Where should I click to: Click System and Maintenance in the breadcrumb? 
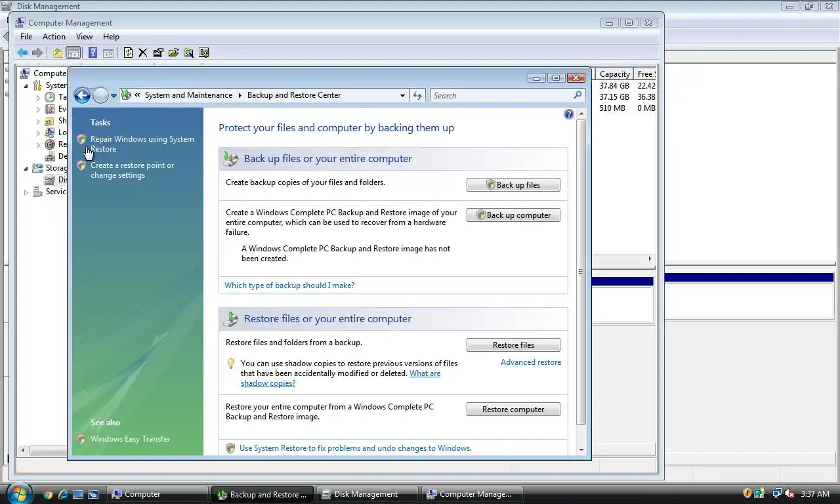pos(188,95)
